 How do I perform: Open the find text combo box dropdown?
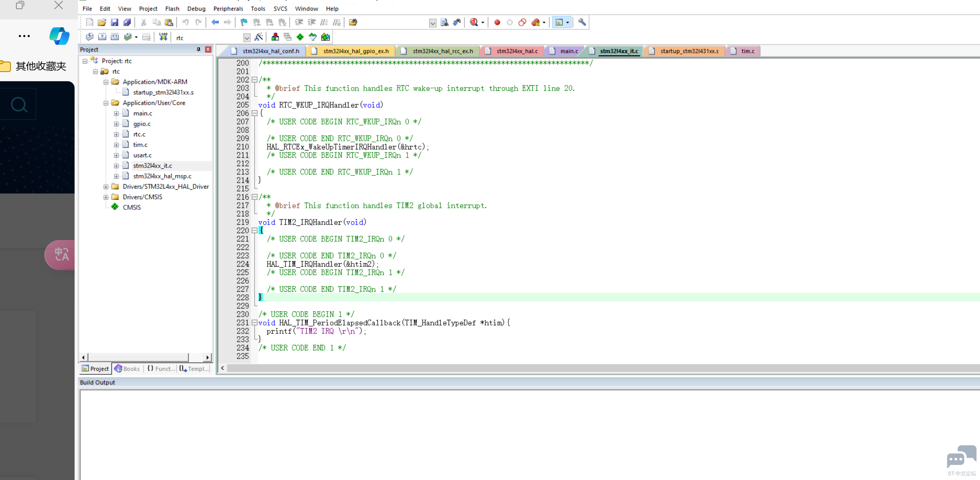pos(433,23)
